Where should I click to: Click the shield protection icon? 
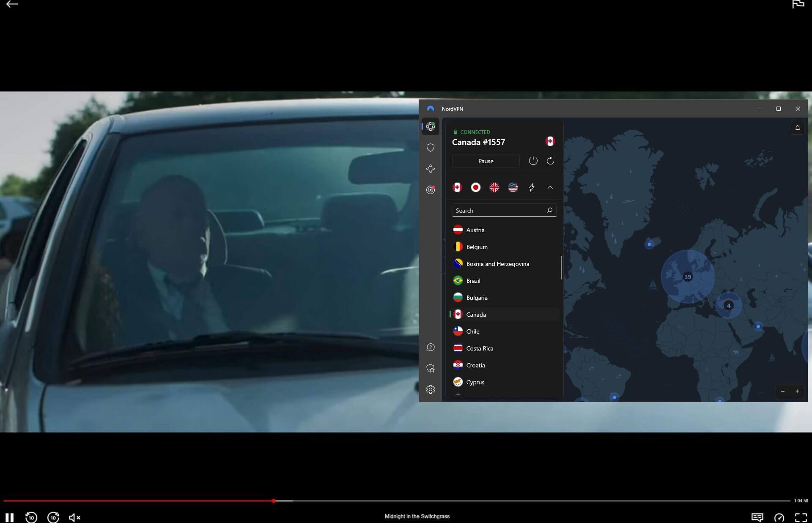click(x=430, y=147)
